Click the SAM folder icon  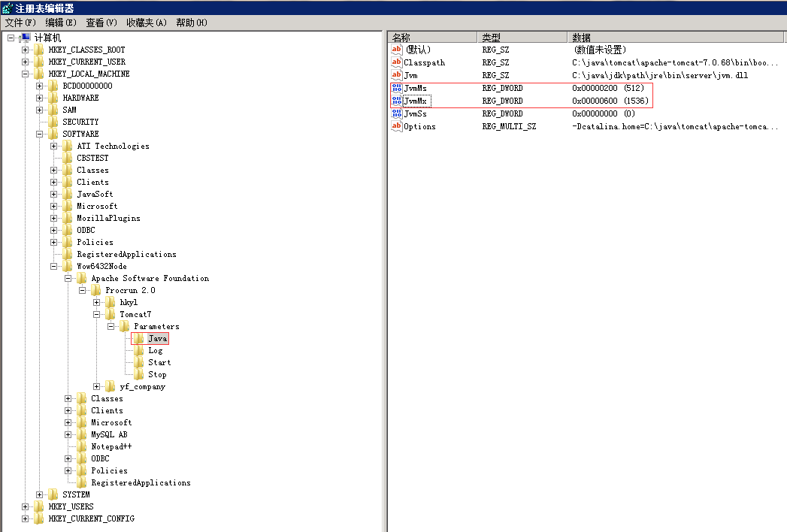click(x=53, y=110)
